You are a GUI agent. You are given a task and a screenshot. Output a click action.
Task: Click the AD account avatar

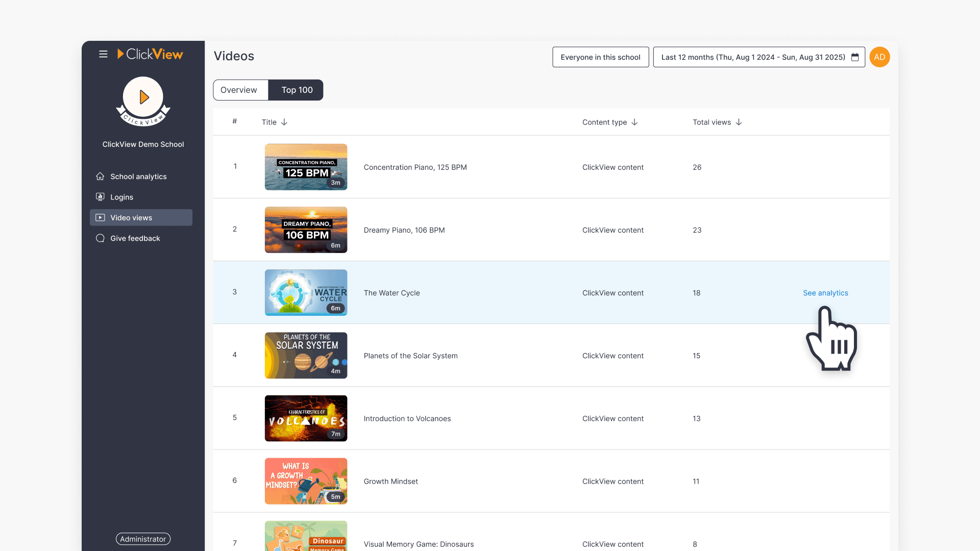click(x=879, y=57)
